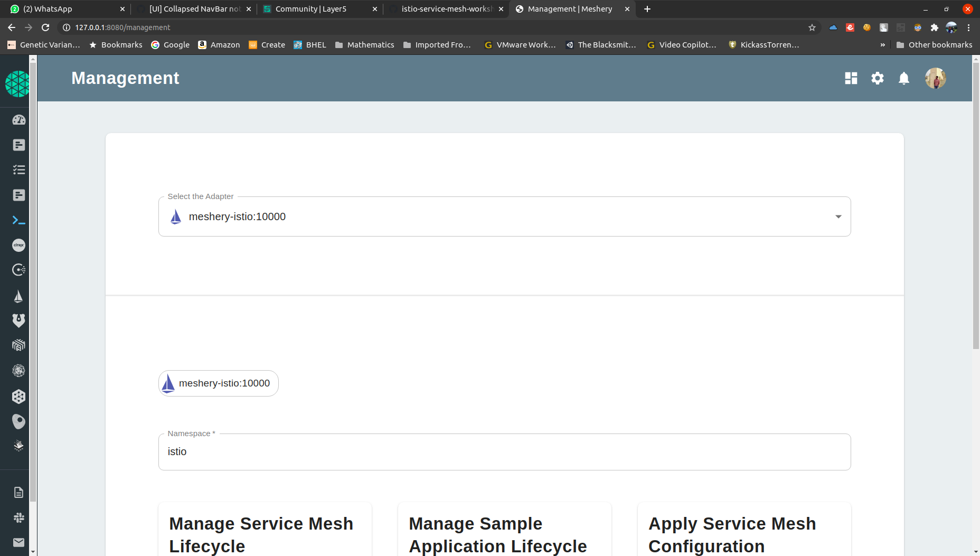Click the browser address bar URL

click(123, 27)
